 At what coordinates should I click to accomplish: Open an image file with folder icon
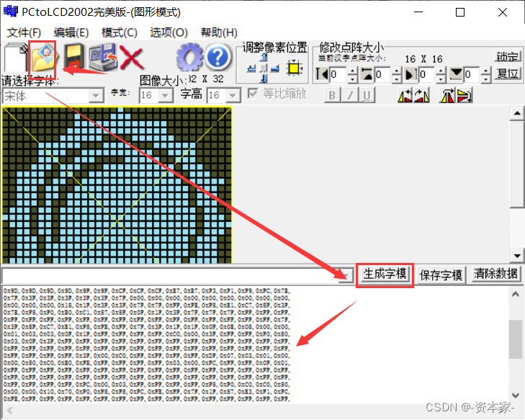pos(43,58)
